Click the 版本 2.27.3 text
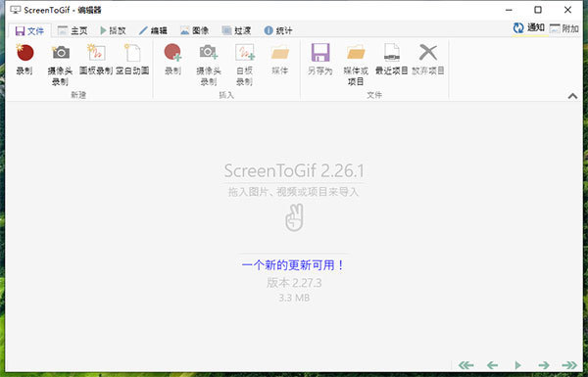Image resolution: width=588 pixels, height=377 pixels. (294, 283)
